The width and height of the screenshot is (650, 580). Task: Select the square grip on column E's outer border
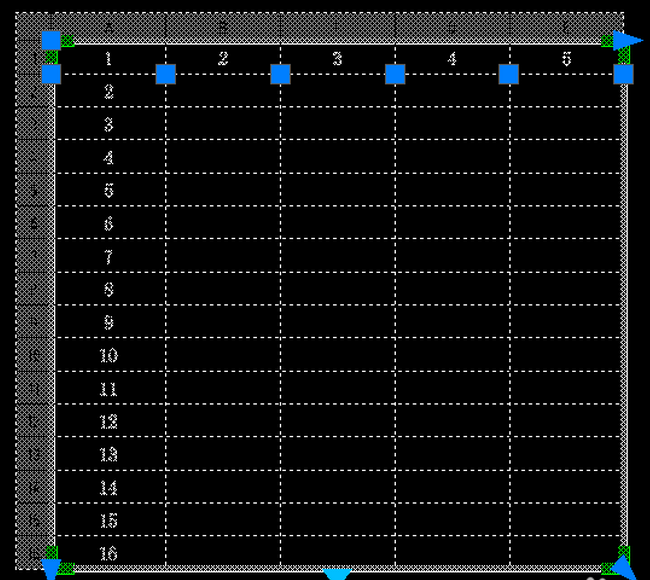[623, 74]
